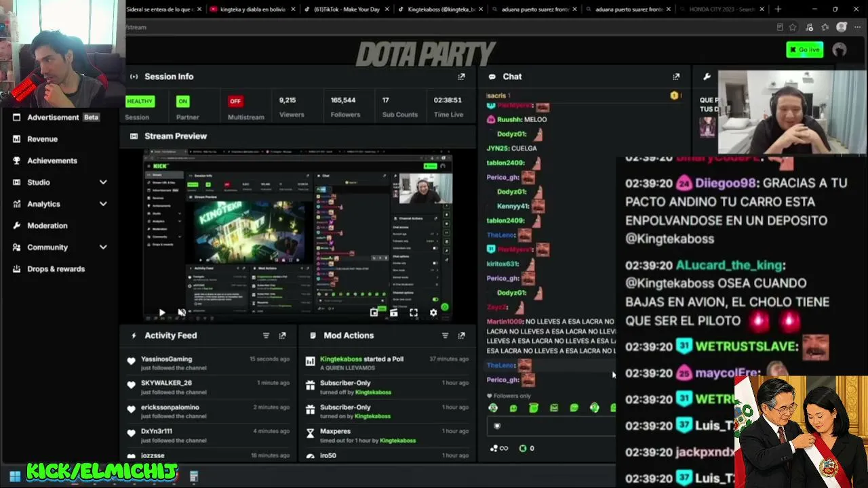This screenshot has width=868, height=488.
Task: Click the first emote in chat emote row
Action: pyautogui.click(x=493, y=407)
